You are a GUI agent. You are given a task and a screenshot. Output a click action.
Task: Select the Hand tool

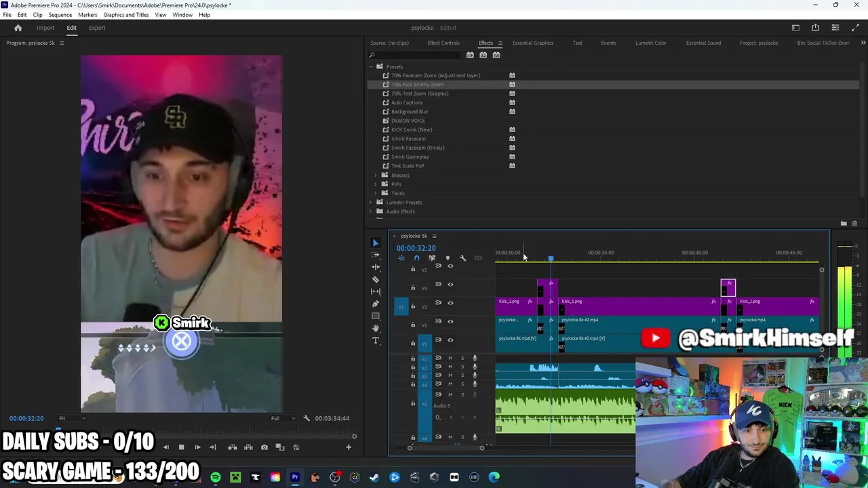pyautogui.click(x=376, y=328)
